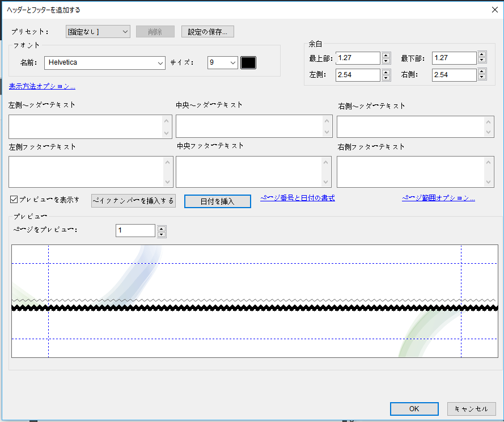
Task: Click the OK button
Action: coord(414,408)
